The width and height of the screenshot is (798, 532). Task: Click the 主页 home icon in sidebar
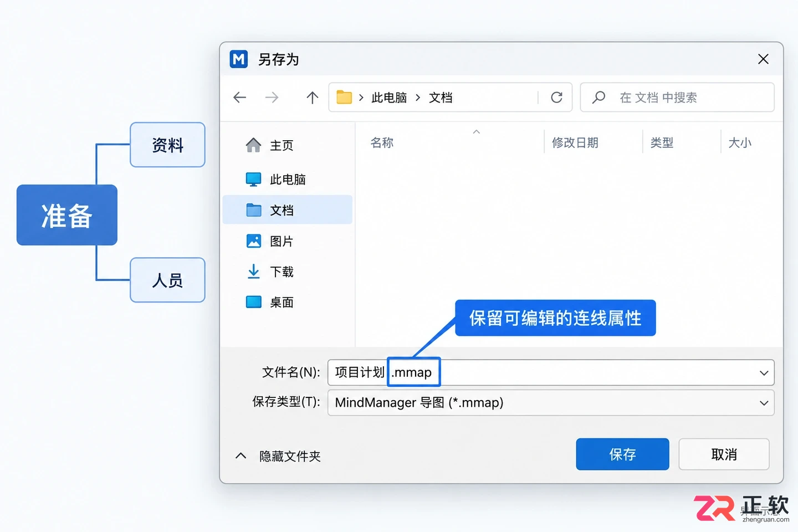coord(253,145)
